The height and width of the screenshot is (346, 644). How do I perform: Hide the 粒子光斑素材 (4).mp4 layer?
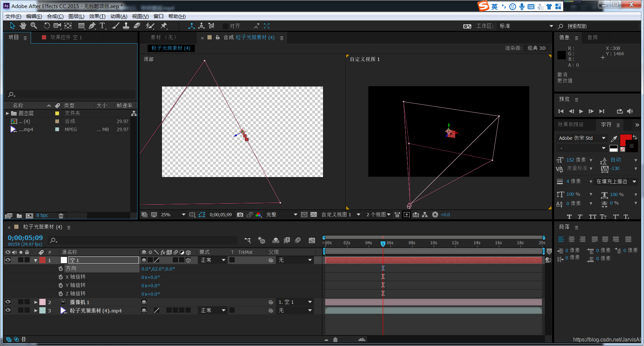[x=8, y=310]
